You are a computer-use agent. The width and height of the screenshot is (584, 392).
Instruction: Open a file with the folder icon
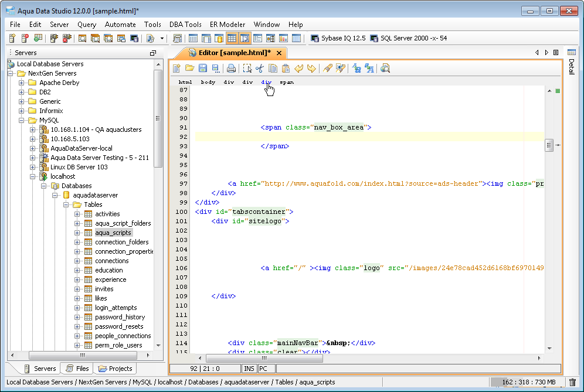189,69
